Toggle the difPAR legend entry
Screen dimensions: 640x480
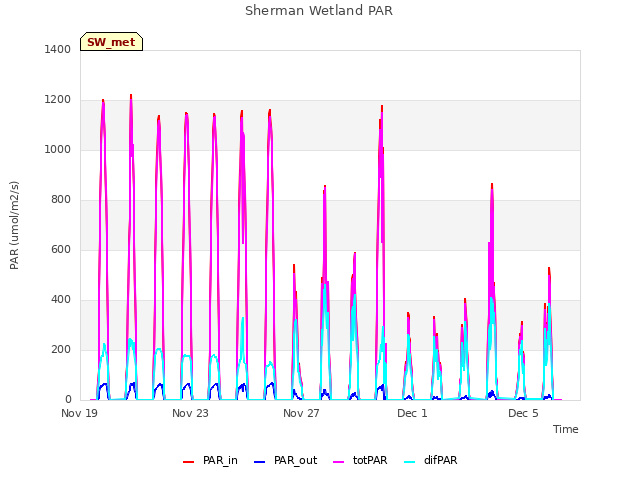(x=430, y=460)
